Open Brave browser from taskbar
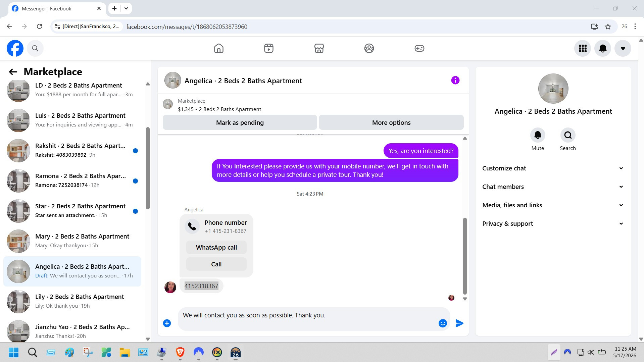The height and width of the screenshot is (362, 644). point(180,352)
